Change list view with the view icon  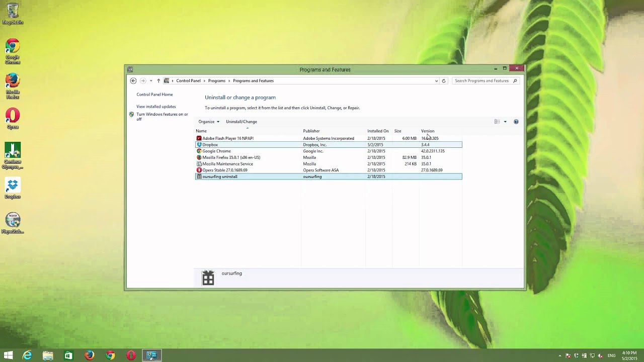pos(497,122)
